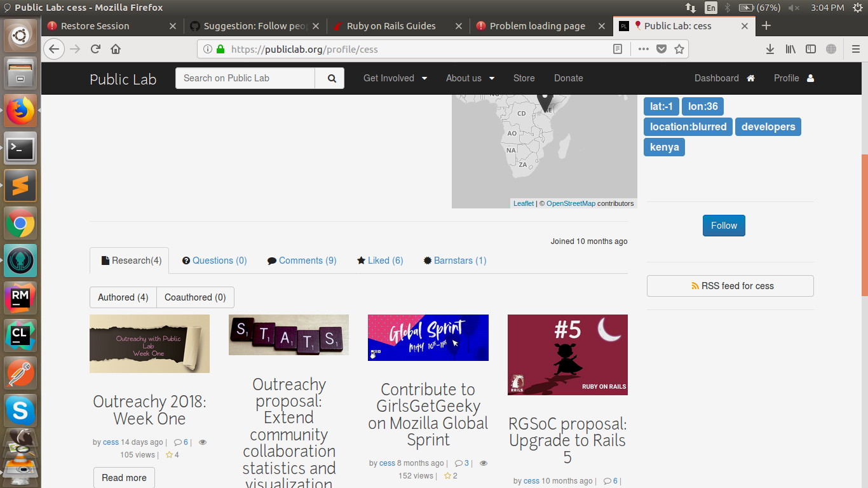Go to the Firefox home page icon

tap(116, 49)
